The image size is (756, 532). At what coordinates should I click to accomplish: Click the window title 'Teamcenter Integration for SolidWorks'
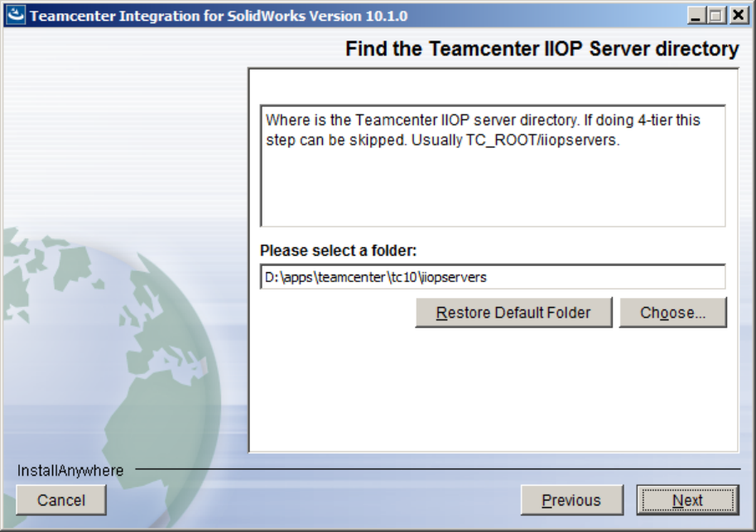pos(219,16)
